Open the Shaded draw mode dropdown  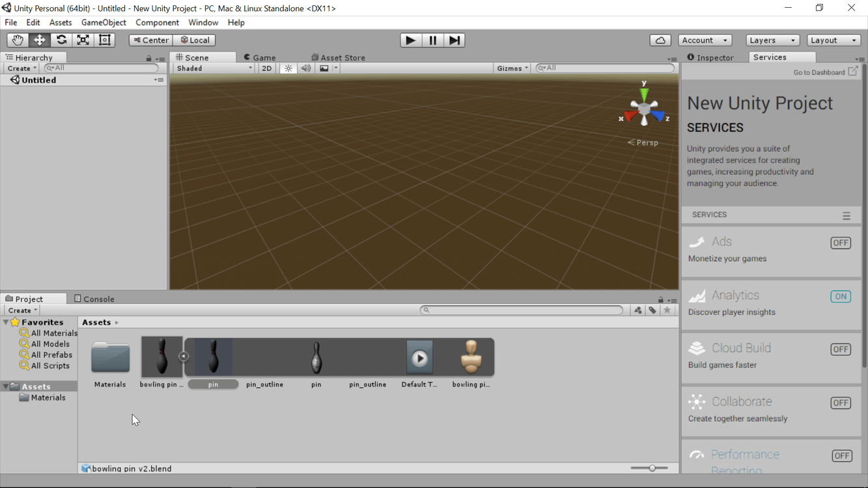point(214,68)
